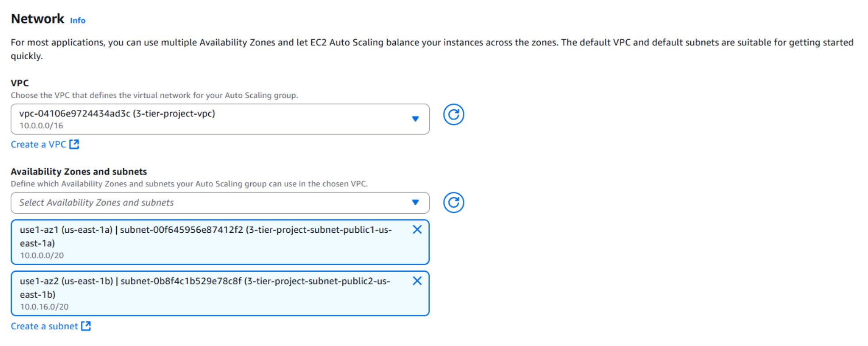Remove the us-east-1b public2 subnet
868x346 pixels.
click(417, 281)
